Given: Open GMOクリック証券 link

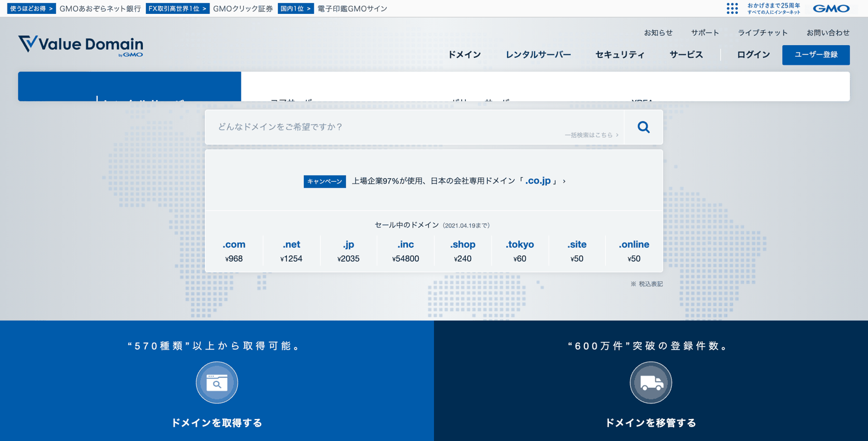Looking at the screenshot, I should click(243, 9).
